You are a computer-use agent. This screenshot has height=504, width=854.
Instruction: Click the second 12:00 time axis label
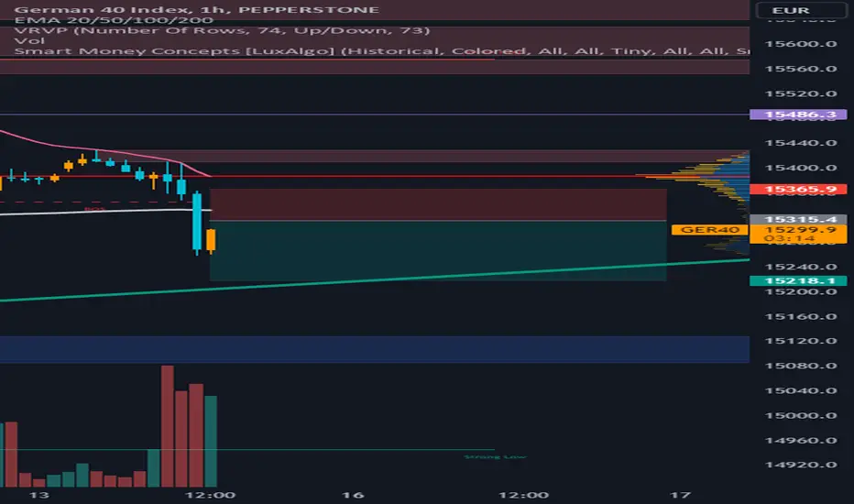[524, 495]
